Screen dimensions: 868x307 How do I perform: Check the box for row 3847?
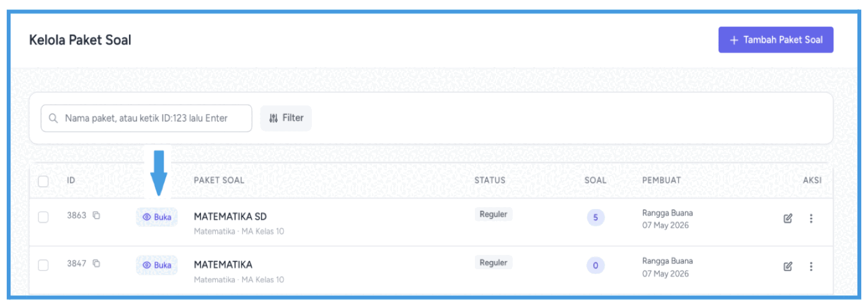43,265
